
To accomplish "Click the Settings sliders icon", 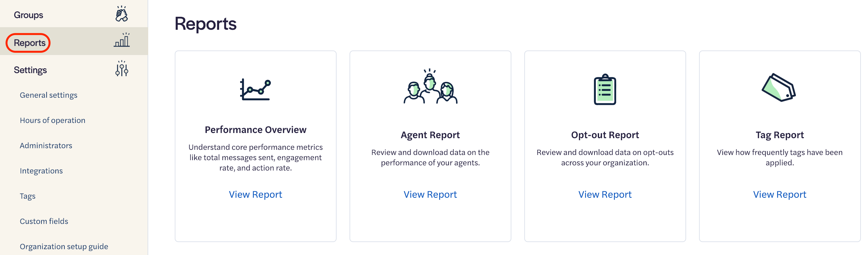I will pyautogui.click(x=122, y=68).
